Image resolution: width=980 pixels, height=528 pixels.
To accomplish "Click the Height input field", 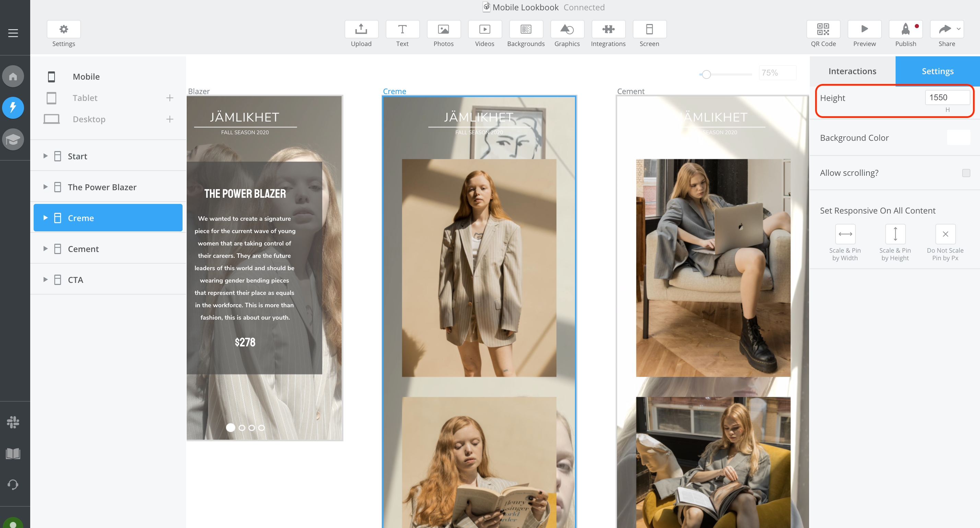I will pyautogui.click(x=947, y=97).
